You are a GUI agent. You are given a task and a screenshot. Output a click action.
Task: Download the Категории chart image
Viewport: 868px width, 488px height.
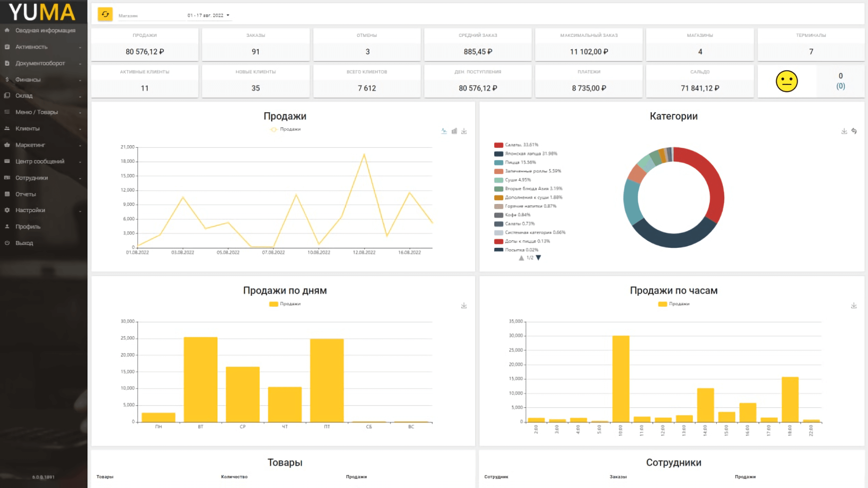[x=844, y=131]
